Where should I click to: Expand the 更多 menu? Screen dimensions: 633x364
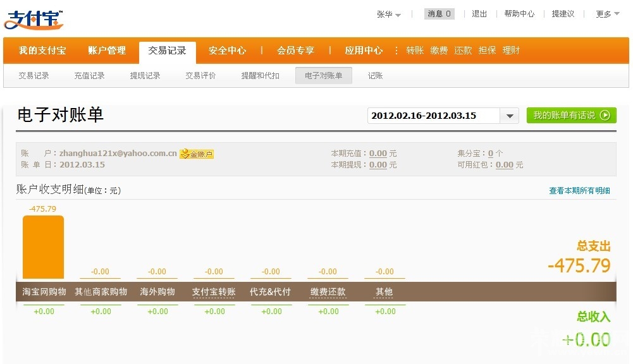coord(608,14)
